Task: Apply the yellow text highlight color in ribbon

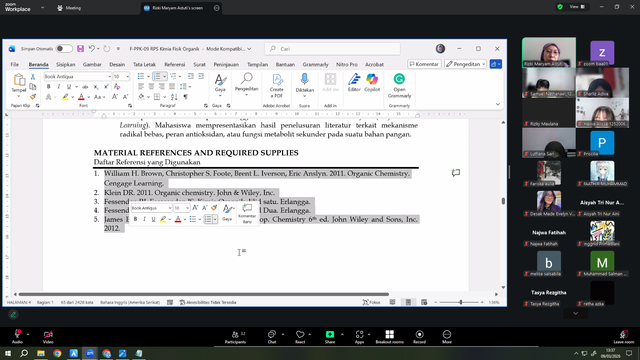Action: 65,97
